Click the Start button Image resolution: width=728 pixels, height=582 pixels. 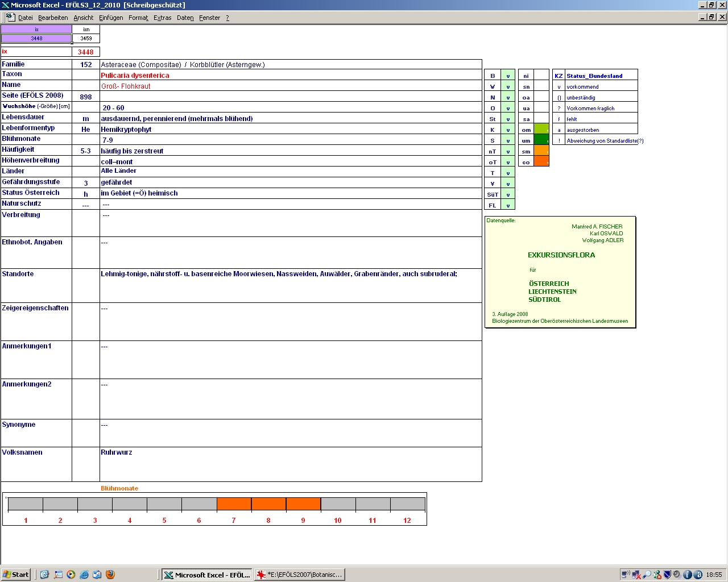(16, 575)
